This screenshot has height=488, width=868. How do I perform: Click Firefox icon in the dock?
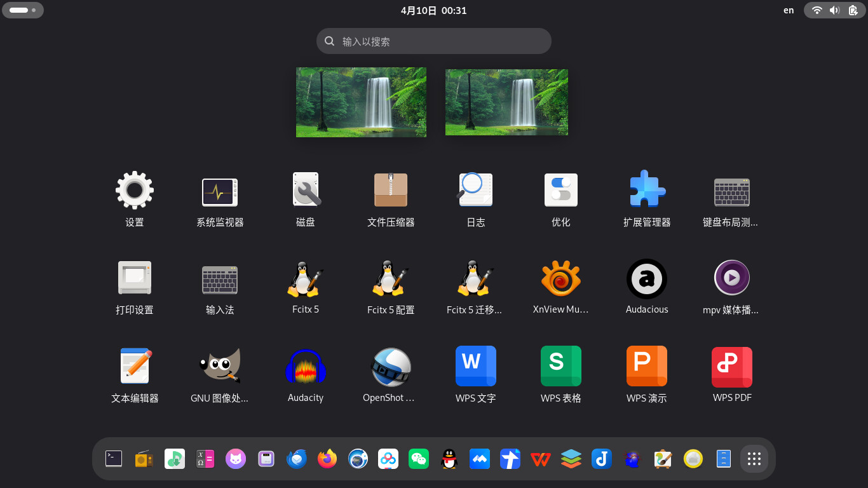(x=327, y=459)
